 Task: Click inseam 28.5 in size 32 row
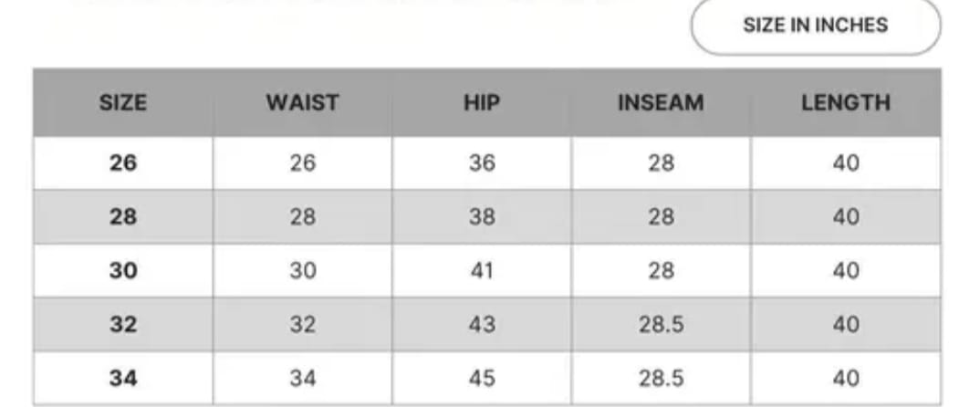(x=661, y=324)
